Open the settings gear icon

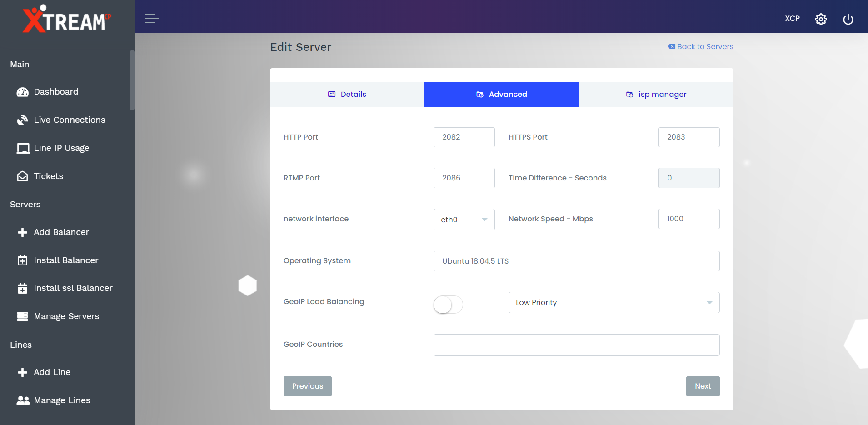(821, 19)
